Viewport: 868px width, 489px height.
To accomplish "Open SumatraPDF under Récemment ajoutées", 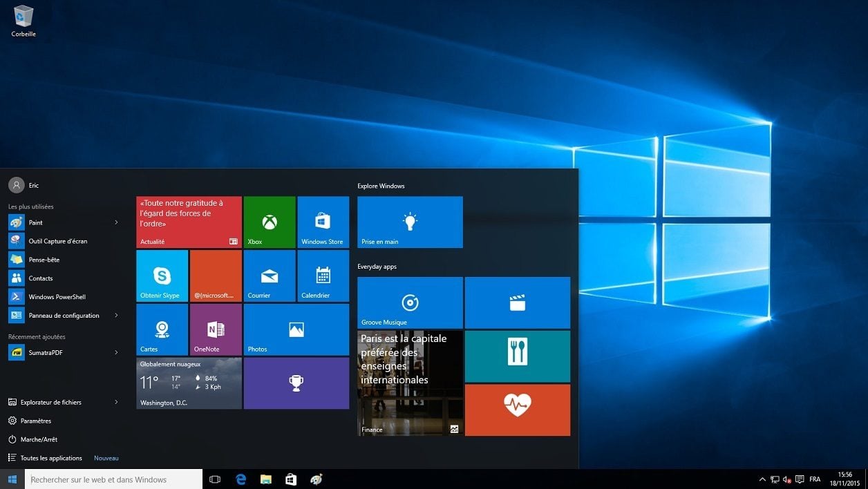I will pos(58,353).
